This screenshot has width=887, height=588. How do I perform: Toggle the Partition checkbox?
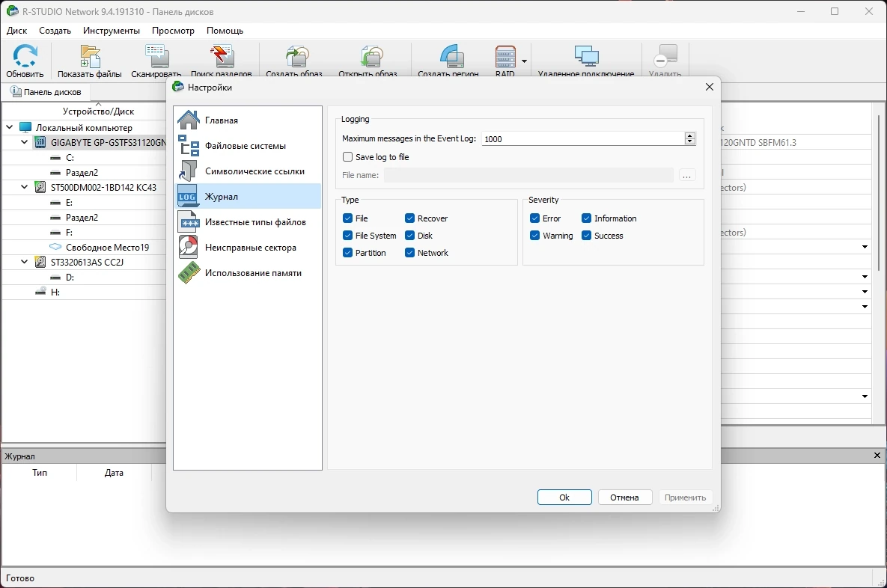(347, 253)
